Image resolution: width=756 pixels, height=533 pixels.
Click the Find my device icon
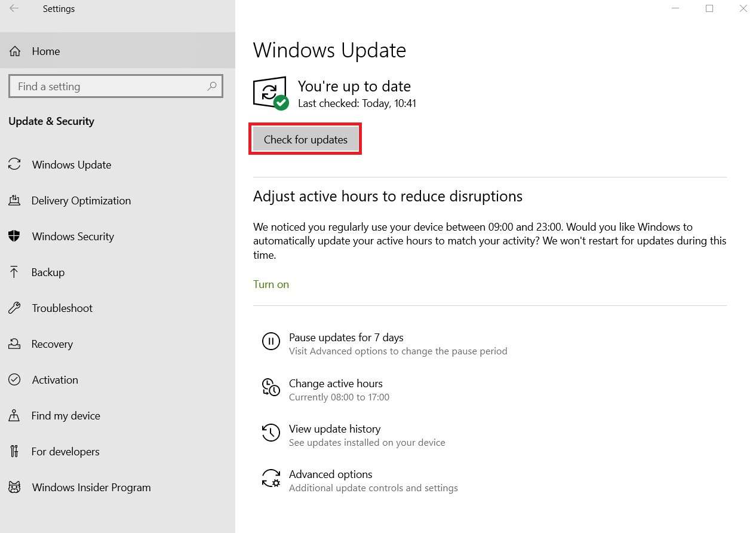(14, 415)
